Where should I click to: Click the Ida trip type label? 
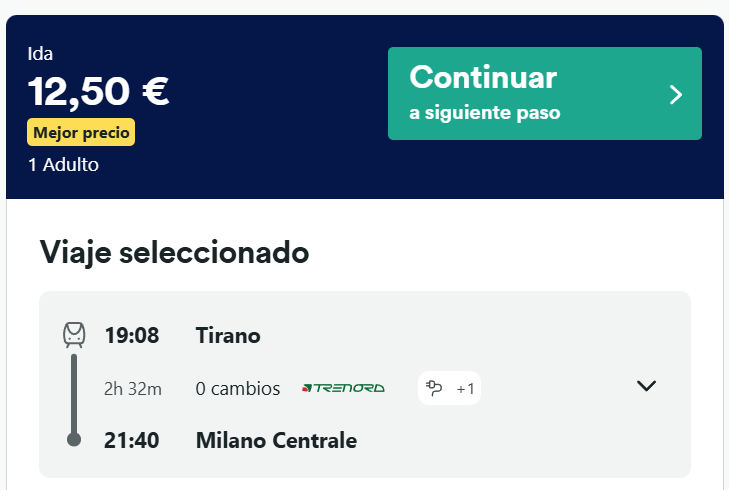pyautogui.click(x=40, y=54)
